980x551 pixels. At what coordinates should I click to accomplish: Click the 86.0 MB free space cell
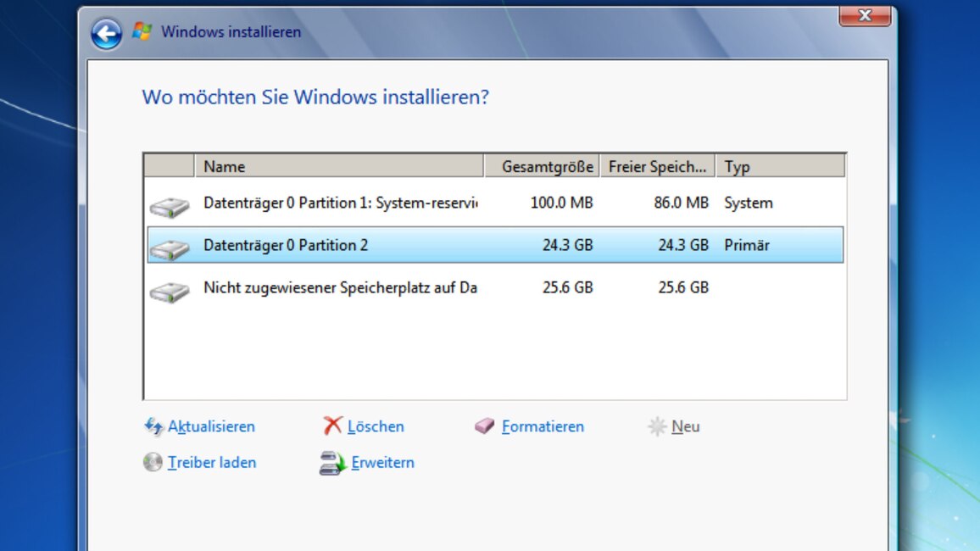tap(682, 203)
